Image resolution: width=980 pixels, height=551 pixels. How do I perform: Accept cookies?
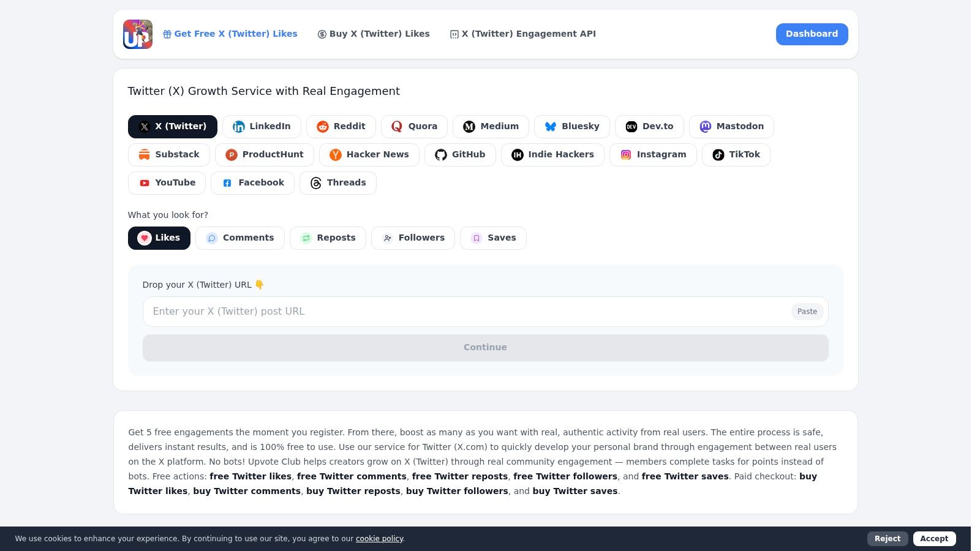click(934, 539)
